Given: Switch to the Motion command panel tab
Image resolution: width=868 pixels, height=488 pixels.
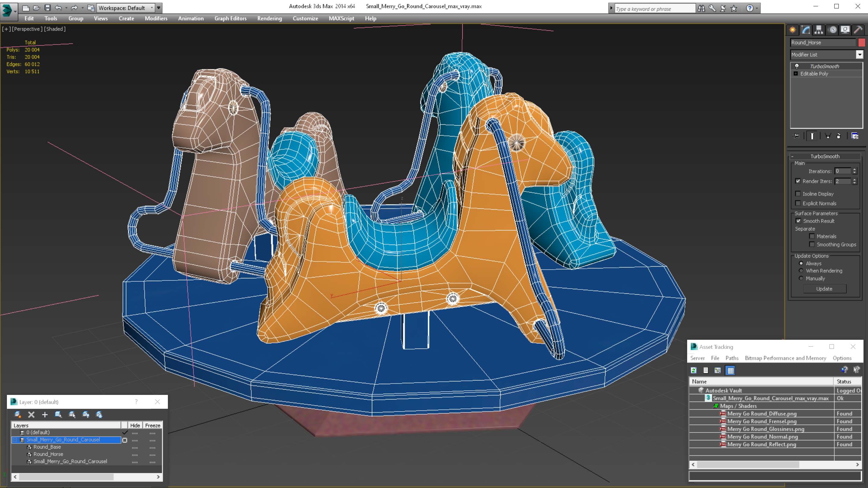Looking at the screenshot, I should coord(832,30).
